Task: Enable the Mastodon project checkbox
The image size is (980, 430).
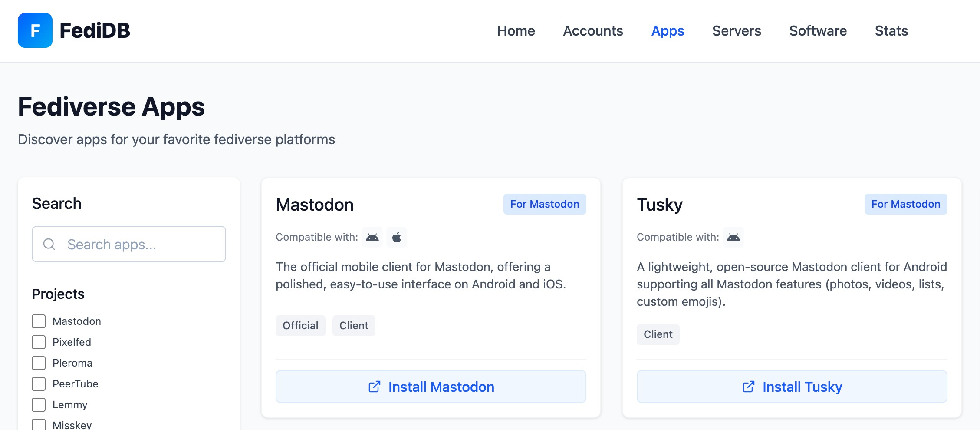Action: 39,321
